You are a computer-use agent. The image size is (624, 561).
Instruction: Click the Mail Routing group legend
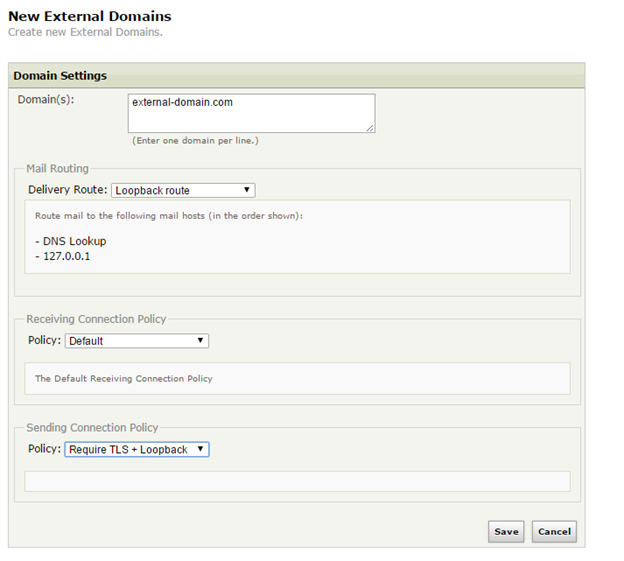pos(57,169)
